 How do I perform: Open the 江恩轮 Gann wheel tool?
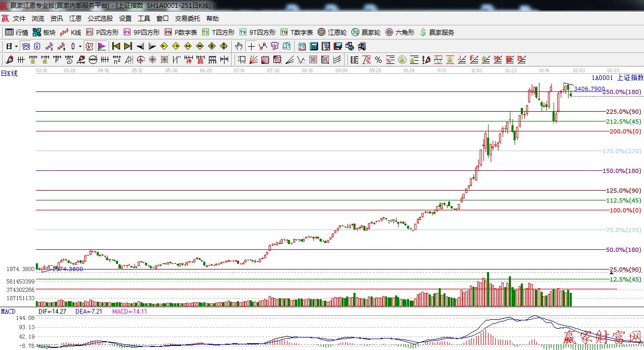click(x=333, y=32)
